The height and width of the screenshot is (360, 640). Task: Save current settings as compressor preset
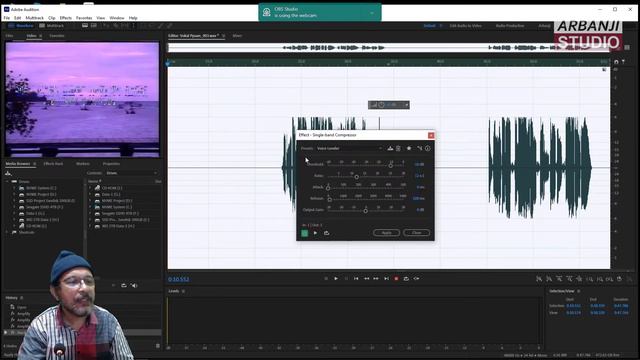click(390, 148)
